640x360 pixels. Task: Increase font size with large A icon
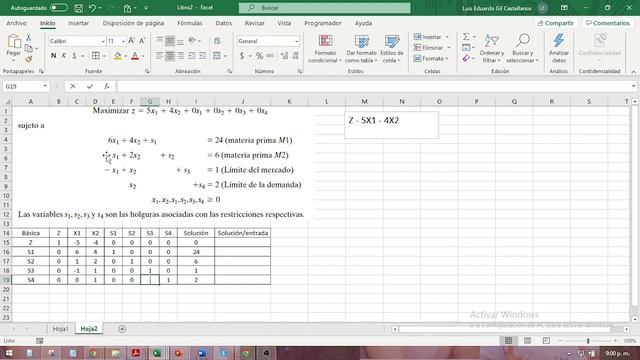[x=131, y=41]
